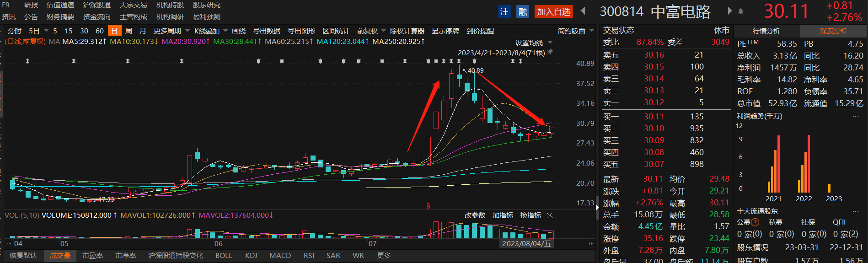The image size is (868, 263).
Task: Switch to the 行情分析 tab
Action: point(766,31)
